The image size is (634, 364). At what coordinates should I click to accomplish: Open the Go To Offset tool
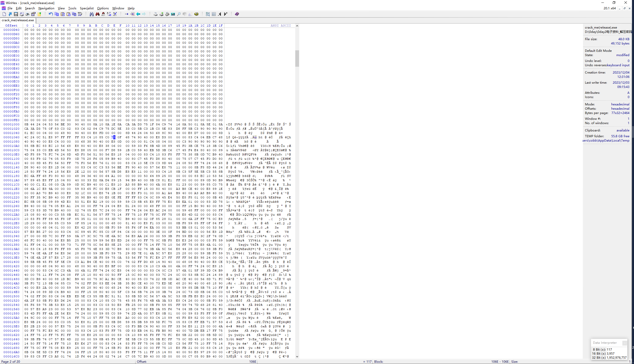tap(126, 14)
